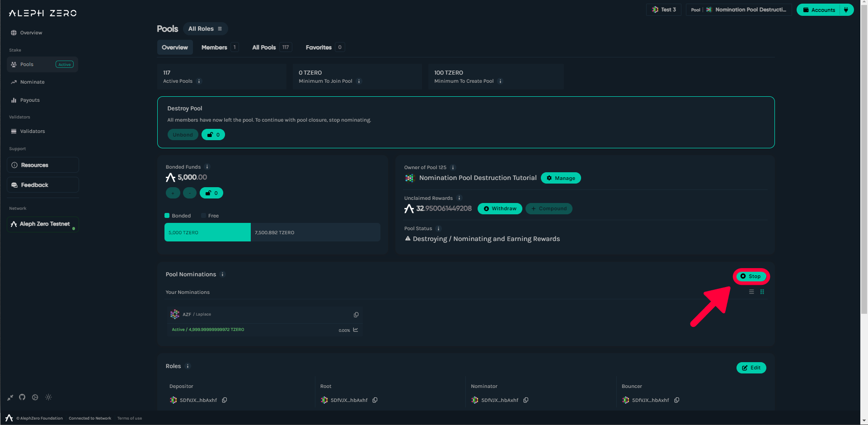Click the bonded 5,000 TZERO bar segment
This screenshot has width=868, height=425.
[x=207, y=232]
